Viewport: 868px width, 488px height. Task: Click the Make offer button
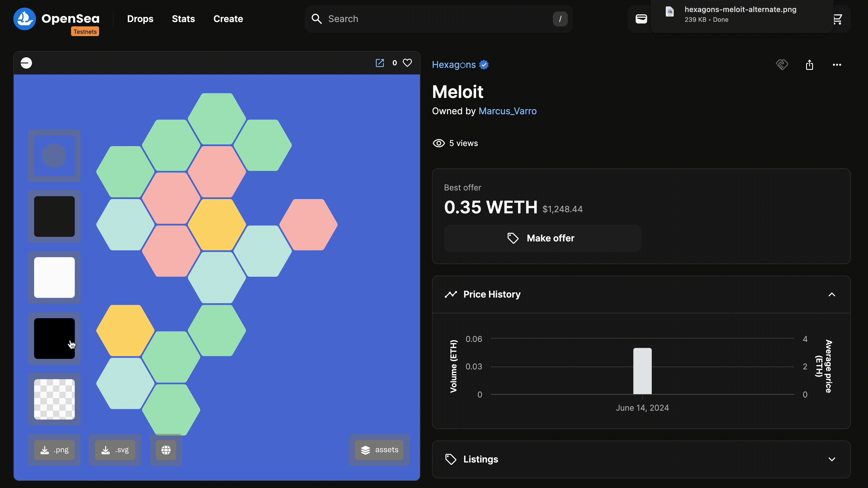pos(542,238)
